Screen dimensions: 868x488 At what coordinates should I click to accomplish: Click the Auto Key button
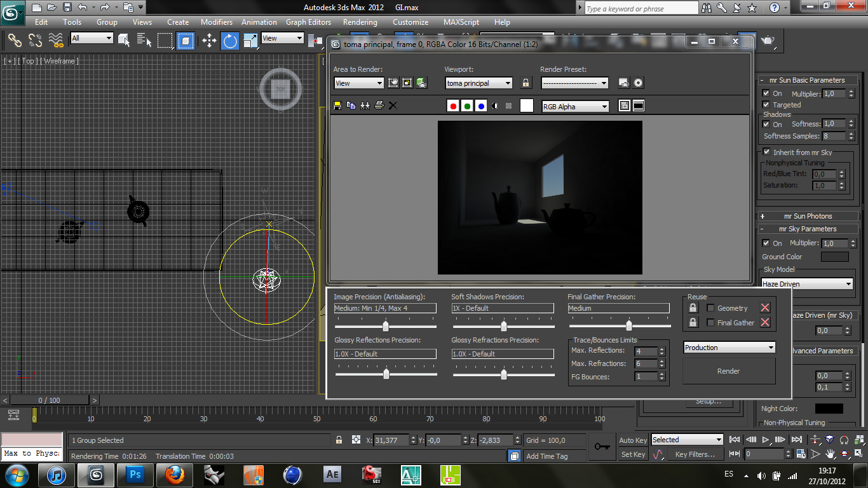point(632,440)
